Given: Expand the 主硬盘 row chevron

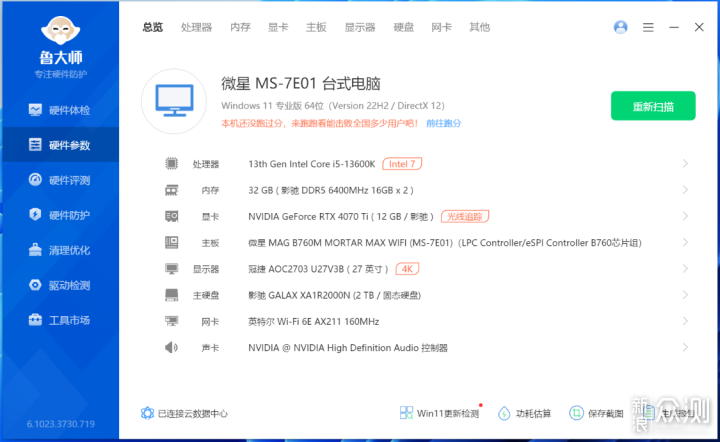Looking at the screenshot, I should click(x=685, y=295).
